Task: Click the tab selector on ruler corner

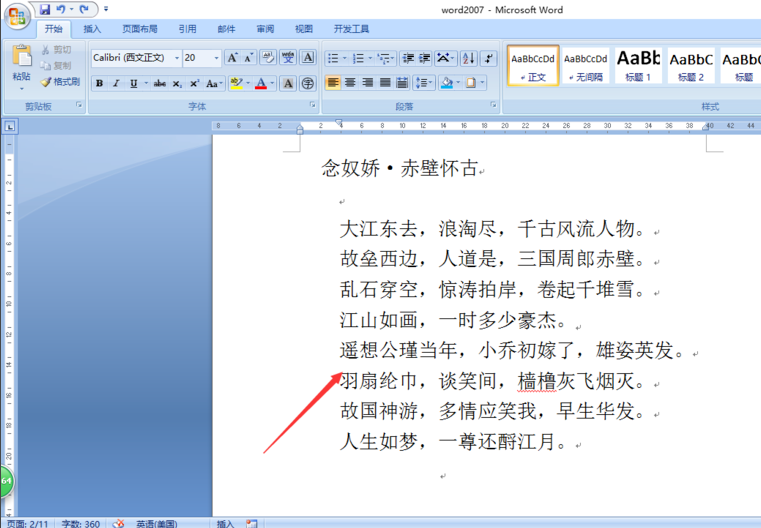Action: [10, 127]
